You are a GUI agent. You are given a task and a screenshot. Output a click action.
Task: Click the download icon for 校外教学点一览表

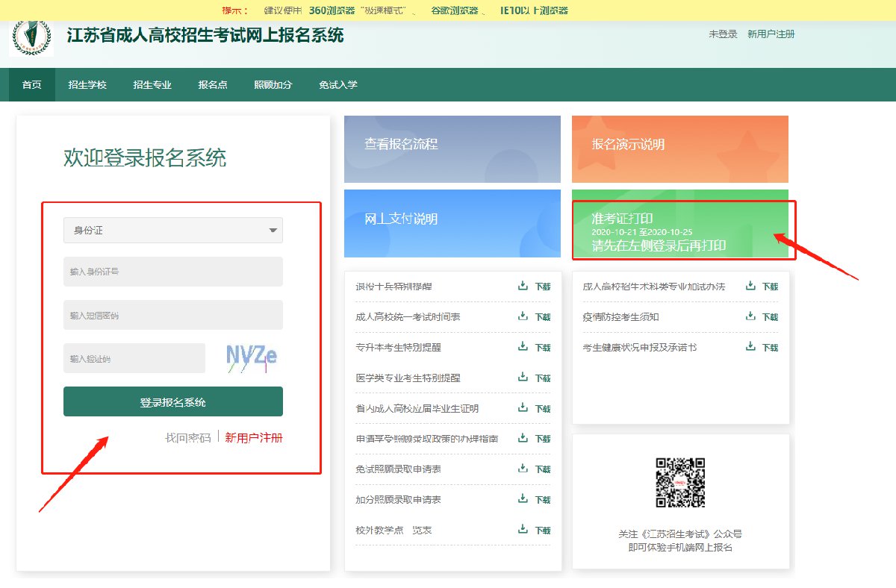(523, 530)
